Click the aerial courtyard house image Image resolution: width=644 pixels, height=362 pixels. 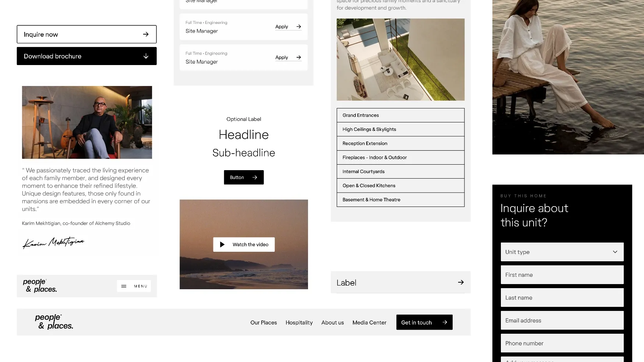click(x=400, y=60)
